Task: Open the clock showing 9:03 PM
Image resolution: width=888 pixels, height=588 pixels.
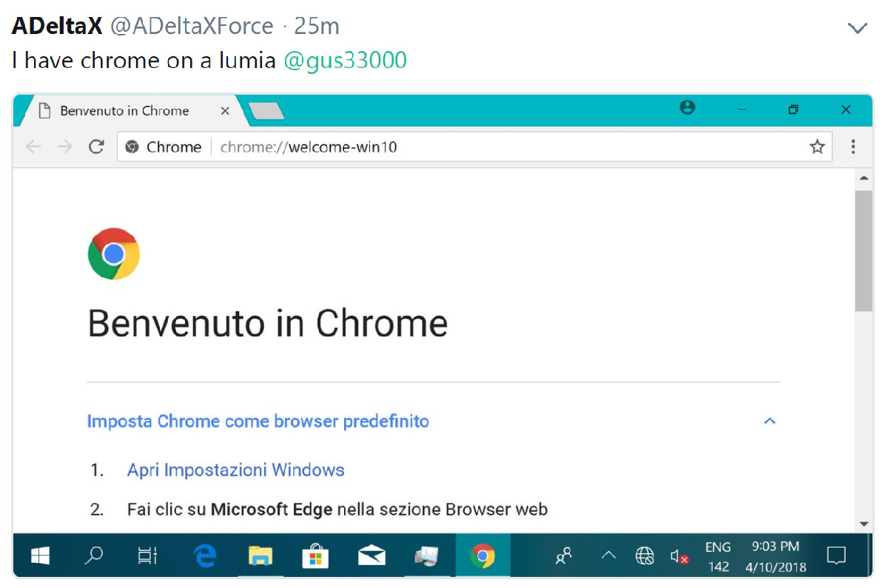Action: 776,557
